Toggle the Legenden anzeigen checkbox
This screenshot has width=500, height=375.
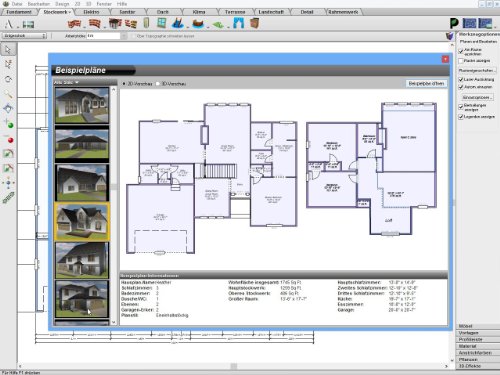461,117
